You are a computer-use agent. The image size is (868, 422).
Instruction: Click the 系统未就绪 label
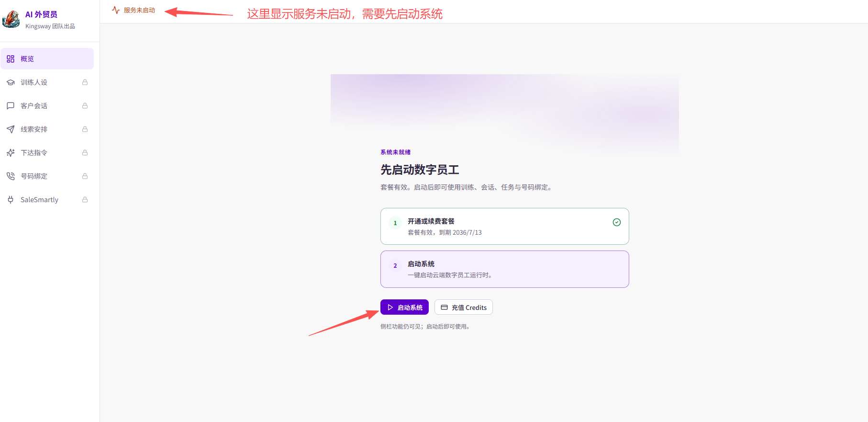click(396, 152)
